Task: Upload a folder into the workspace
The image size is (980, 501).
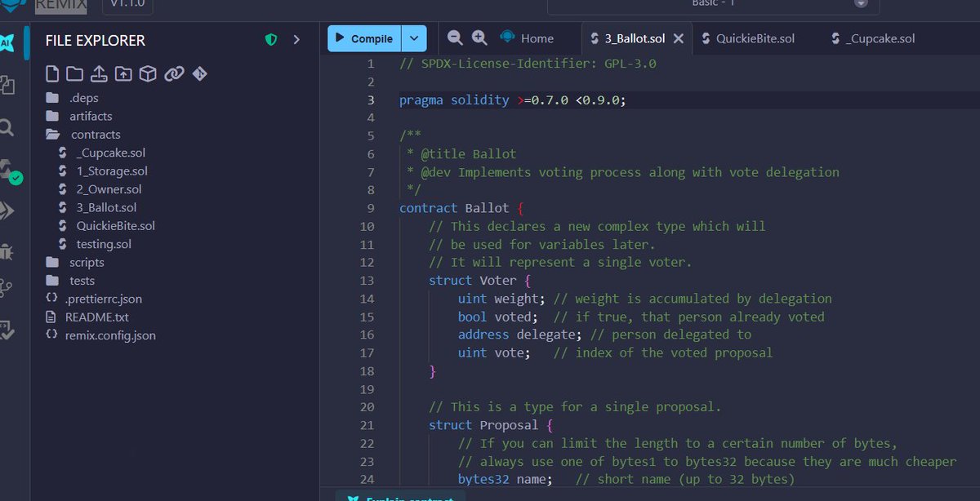Action: click(123, 74)
